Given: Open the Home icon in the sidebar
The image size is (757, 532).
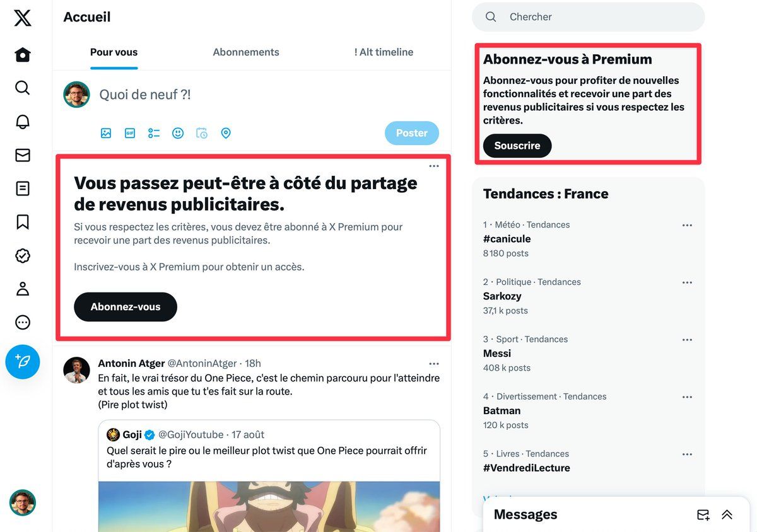Looking at the screenshot, I should [x=23, y=55].
